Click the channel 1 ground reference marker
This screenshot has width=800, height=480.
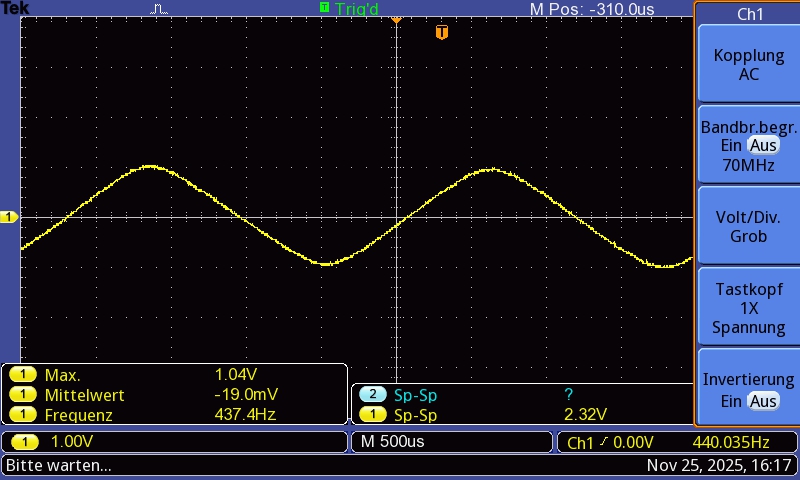pos(9,217)
